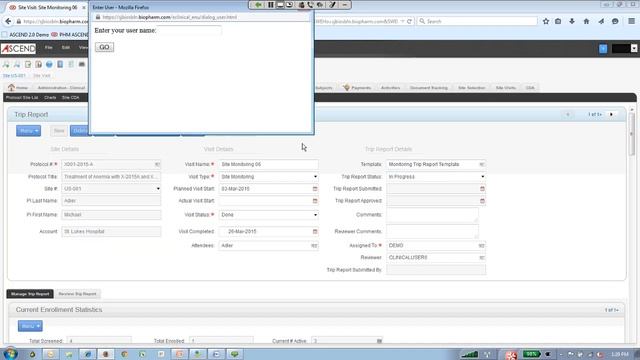This screenshot has width=640, height=360.
Task: Click the blue help icon in the ASCEND header
Action: (603, 49)
